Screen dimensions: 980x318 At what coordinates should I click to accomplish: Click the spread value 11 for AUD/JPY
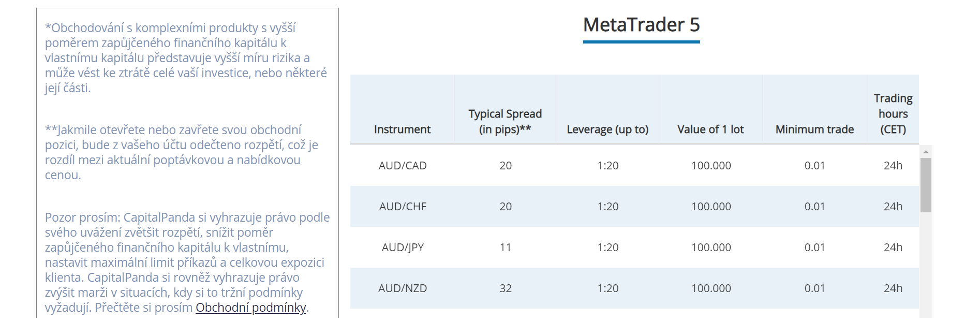[x=506, y=248]
